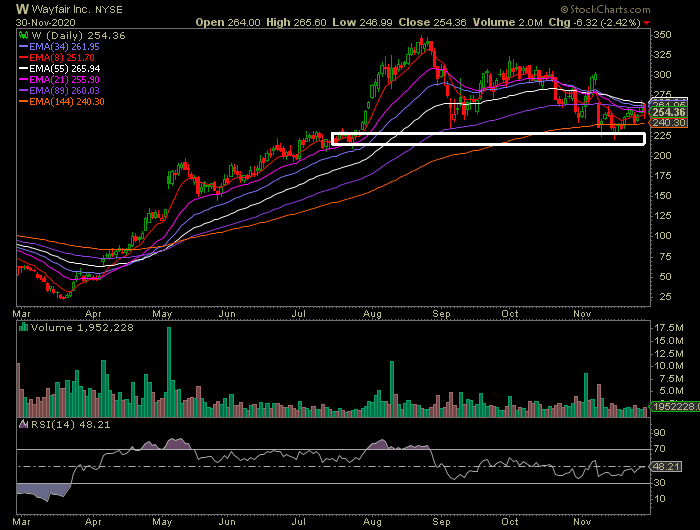Viewport: 700px width, 530px height.
Task: Click the High 265.60 value
Action: click(296, 22)
